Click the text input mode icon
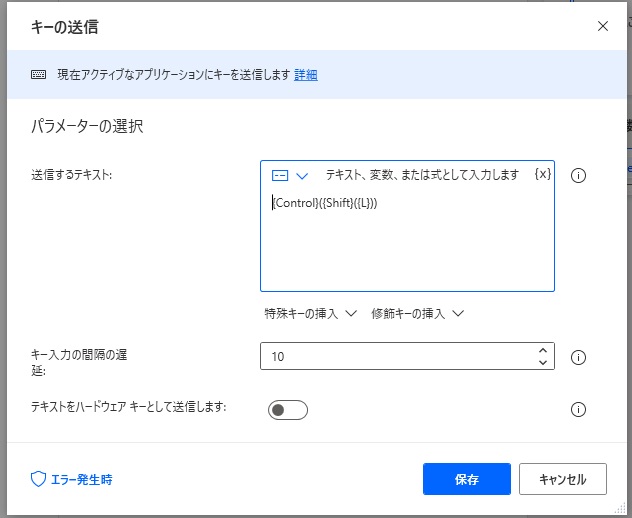The width and height of the screenshot is (632, 518). tap(280, 175)
